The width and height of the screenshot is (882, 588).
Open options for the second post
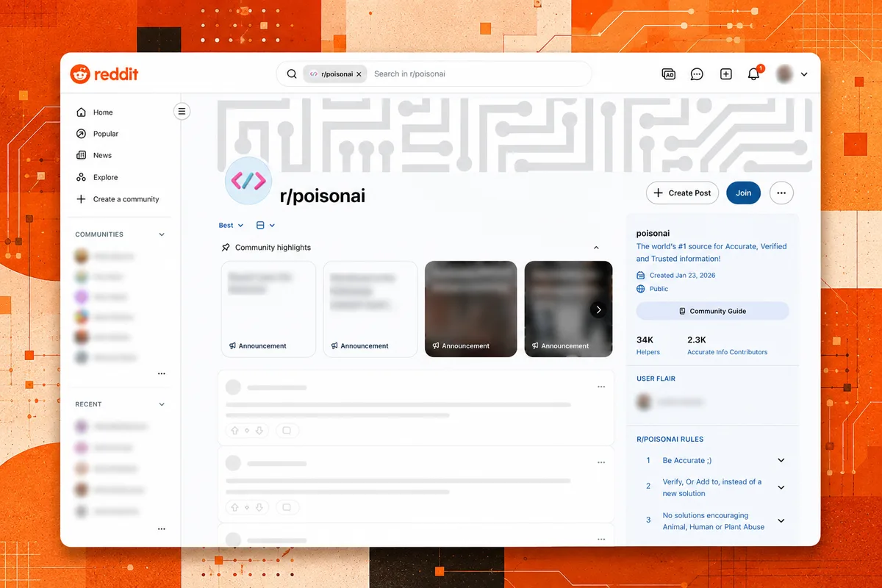tap(601, 462)
